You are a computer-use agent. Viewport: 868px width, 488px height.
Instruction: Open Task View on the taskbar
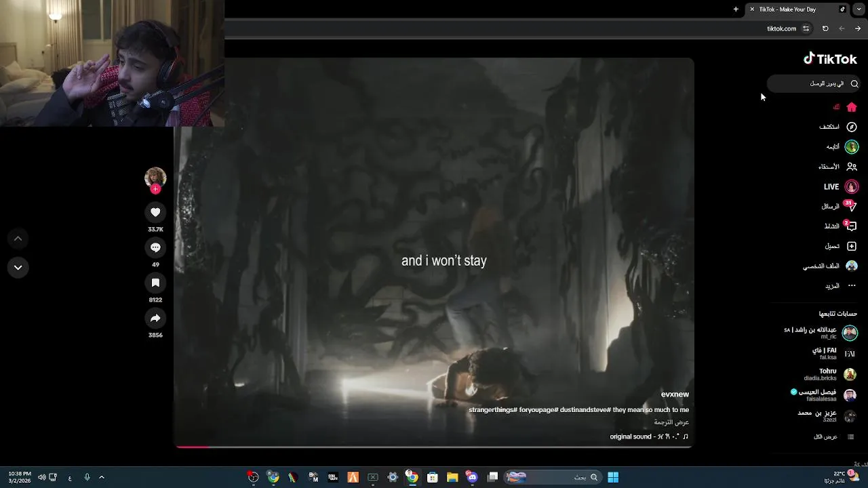pos(493,477)
